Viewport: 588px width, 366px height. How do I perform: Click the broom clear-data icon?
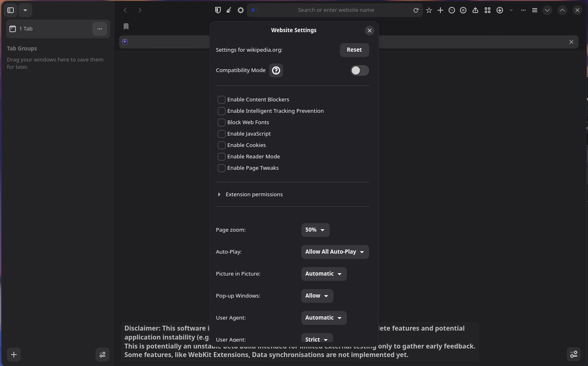point(229,10)
